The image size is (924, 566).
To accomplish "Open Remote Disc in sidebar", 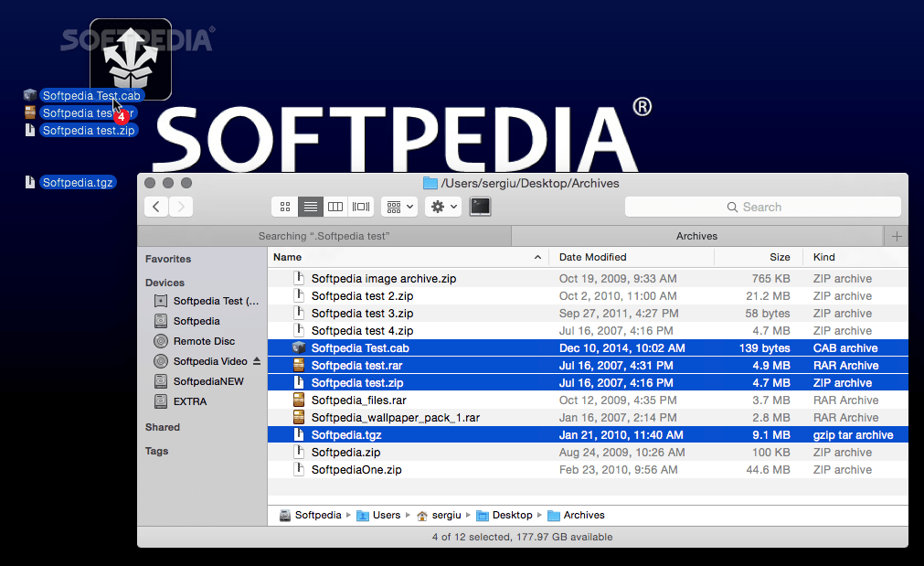I will coord(194,341).
